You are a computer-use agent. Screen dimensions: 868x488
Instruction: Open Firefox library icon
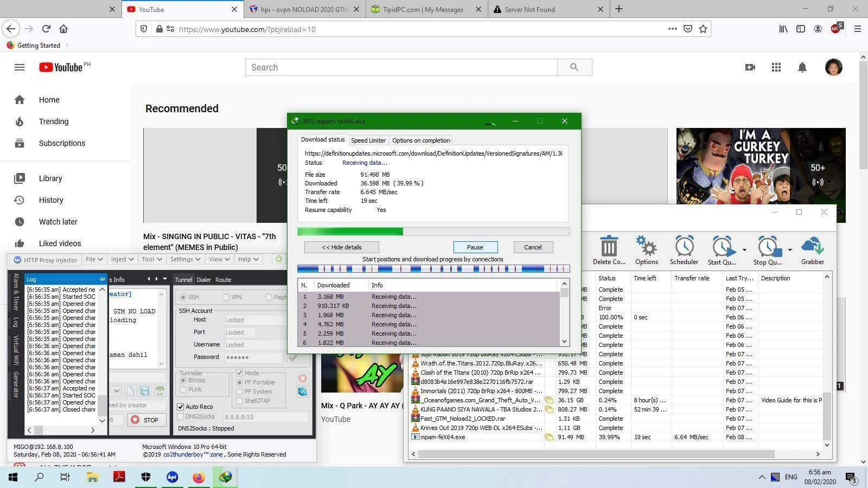tap(783, 29)
